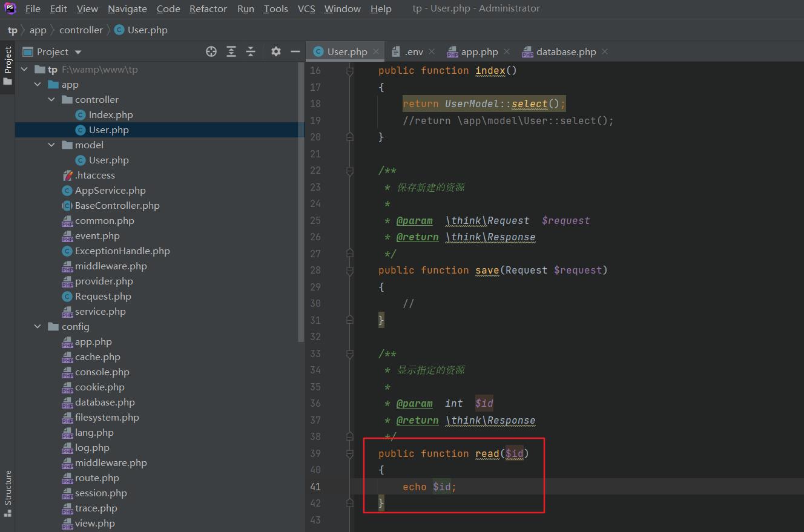Click app in the breadcrumb bar
This screenshot has width=804, height=532.
tap(38, 30)
